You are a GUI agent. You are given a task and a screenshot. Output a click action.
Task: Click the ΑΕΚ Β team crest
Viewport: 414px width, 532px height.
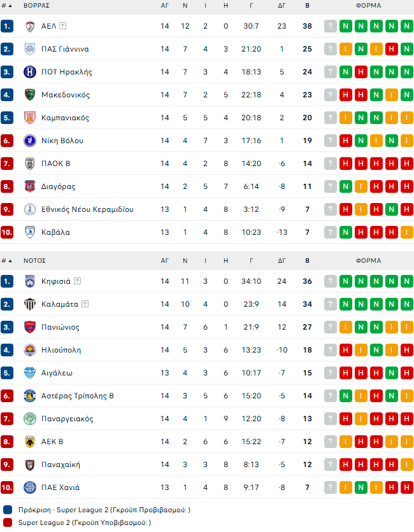29,442
